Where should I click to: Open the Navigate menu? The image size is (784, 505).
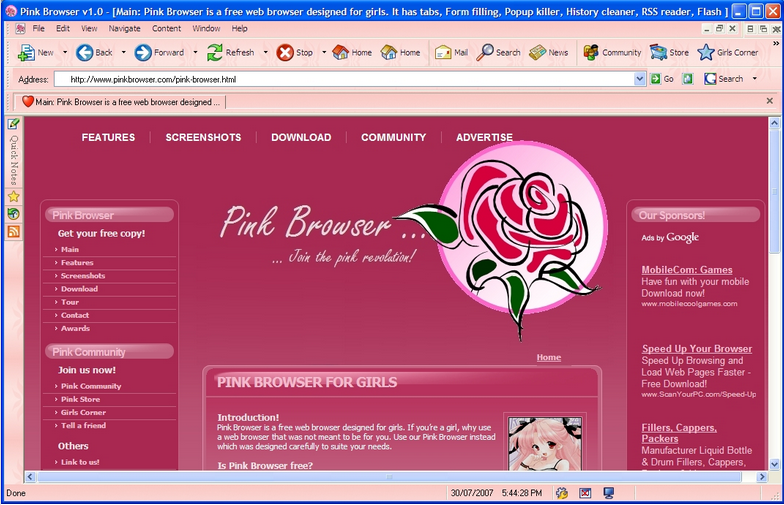(x=124, y=28)
